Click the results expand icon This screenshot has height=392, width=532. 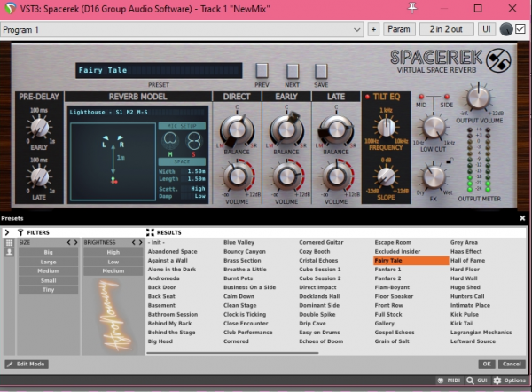(x=150, y=232)
